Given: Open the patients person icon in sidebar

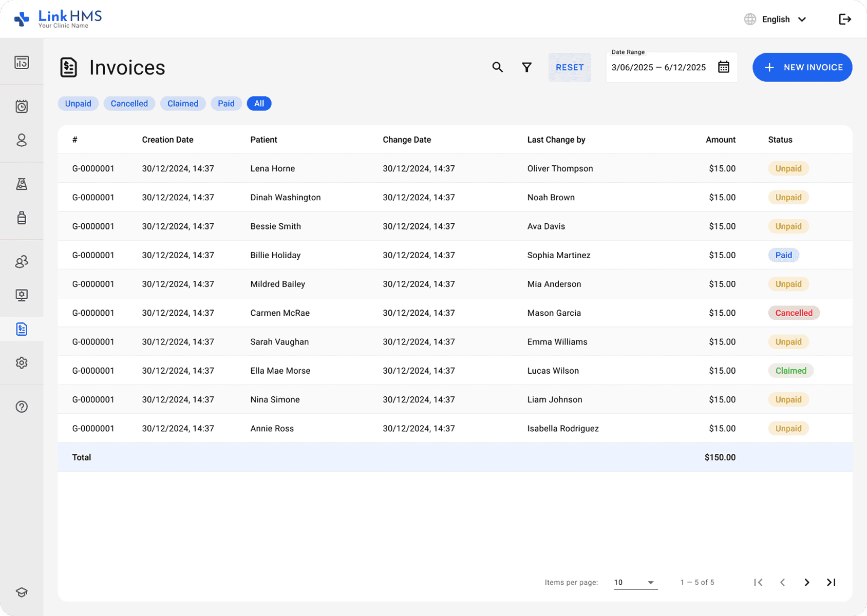Looking at the screenshot, I should [22, 140].
